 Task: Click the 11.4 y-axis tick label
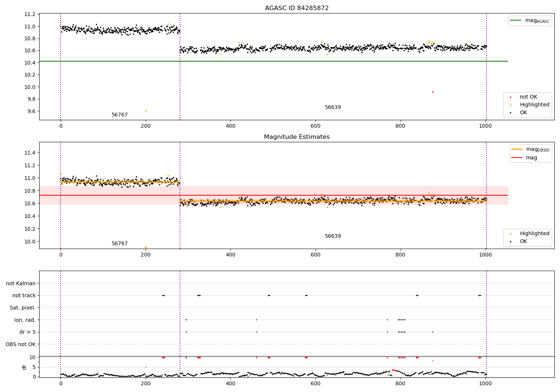click(x=30, y=153)
